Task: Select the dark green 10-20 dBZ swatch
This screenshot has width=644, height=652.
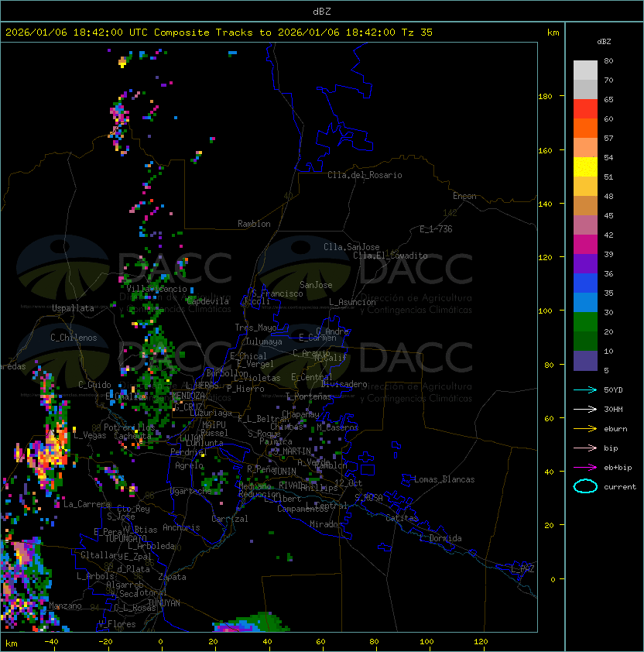Action: (585, 341)
